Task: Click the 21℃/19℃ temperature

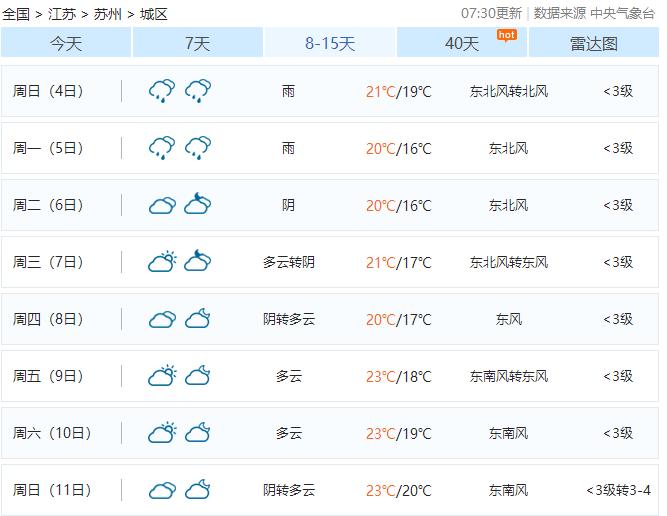Action: (399, 91)
